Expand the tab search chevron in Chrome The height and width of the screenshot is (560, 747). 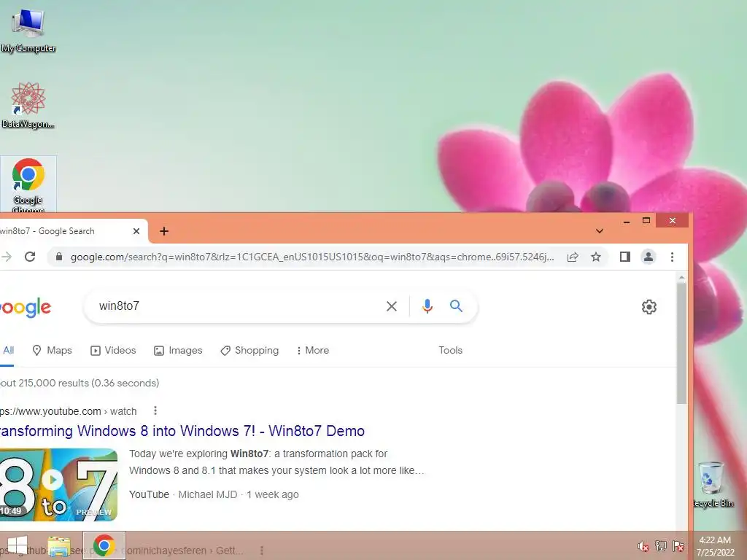(x=600, y=231)
